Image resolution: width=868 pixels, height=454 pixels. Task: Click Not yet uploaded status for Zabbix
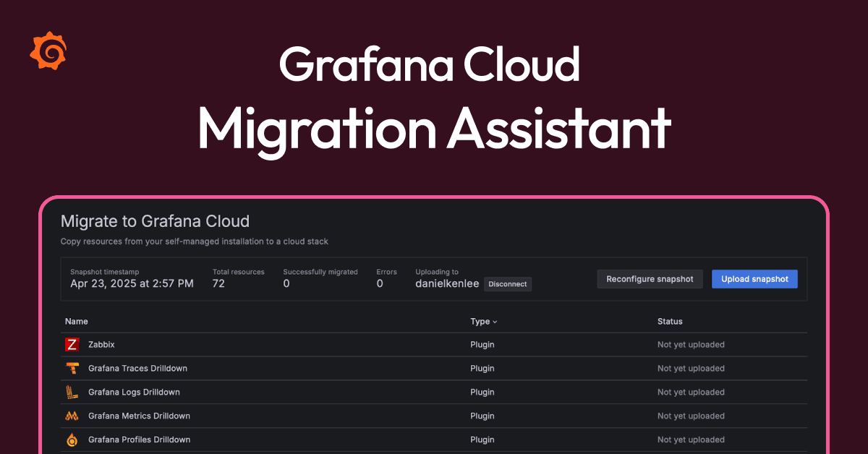tap(691, 345)
